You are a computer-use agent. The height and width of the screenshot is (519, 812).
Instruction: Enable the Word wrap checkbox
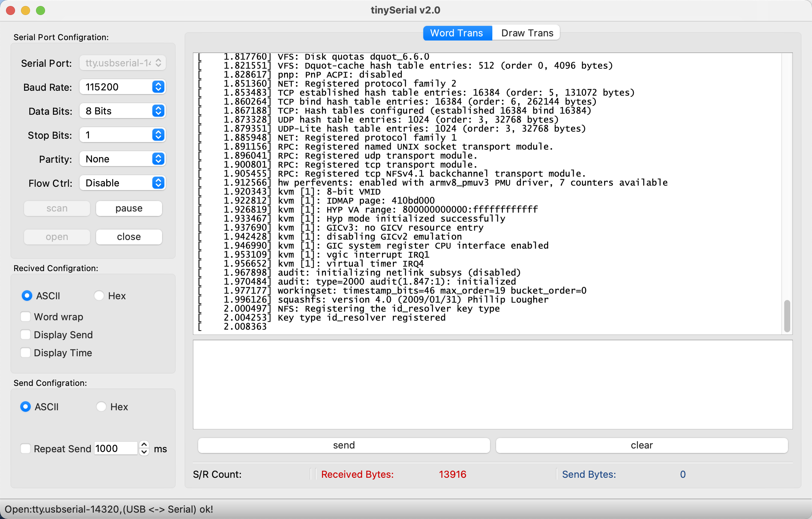tap(26, 317)
